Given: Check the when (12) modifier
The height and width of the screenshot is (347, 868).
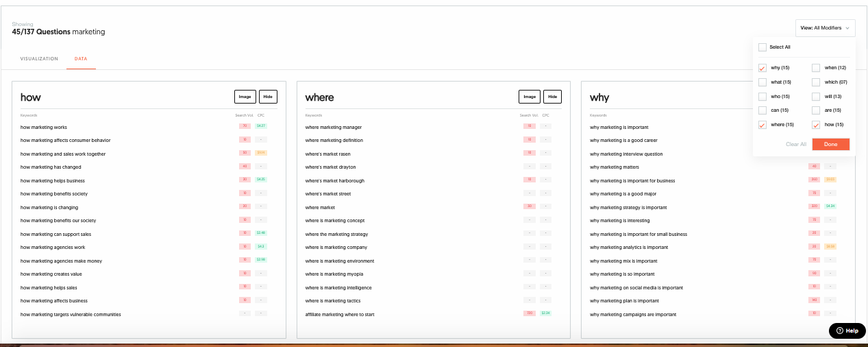Looking at the screenshot, I should pyautogui.click(x=816, y=68).
